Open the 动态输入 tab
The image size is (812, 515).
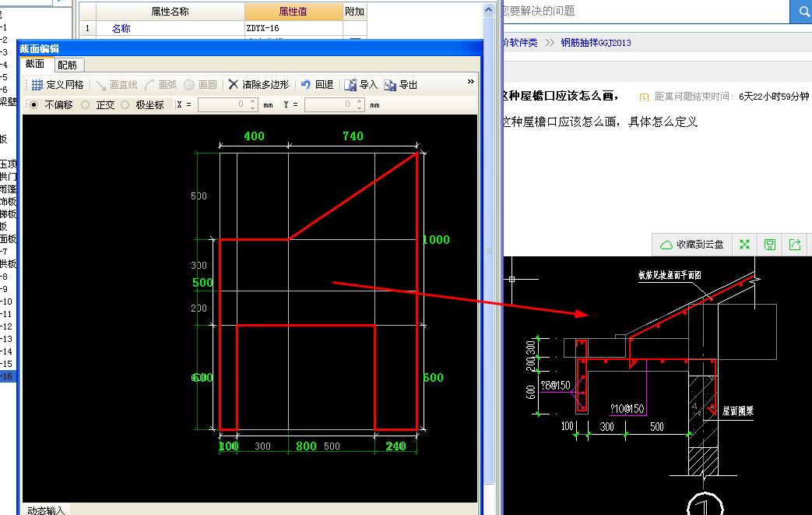(46, 510)
